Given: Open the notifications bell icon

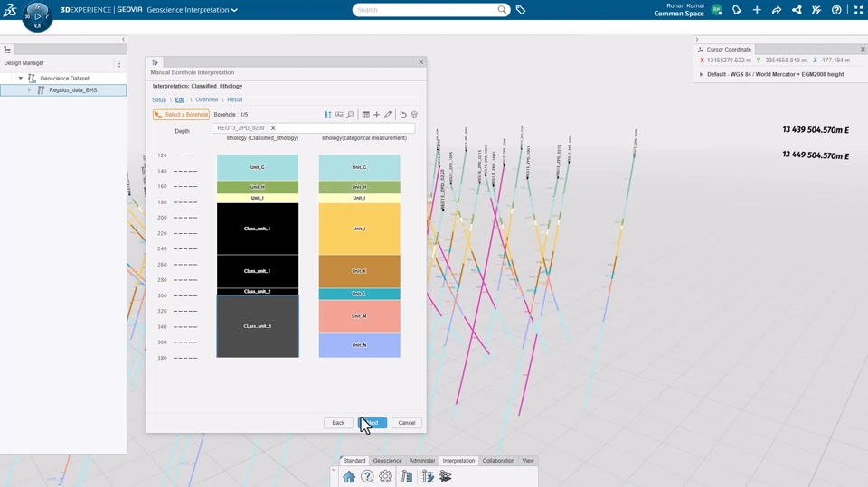Looking at the screenshot, I should click(737, 10).
